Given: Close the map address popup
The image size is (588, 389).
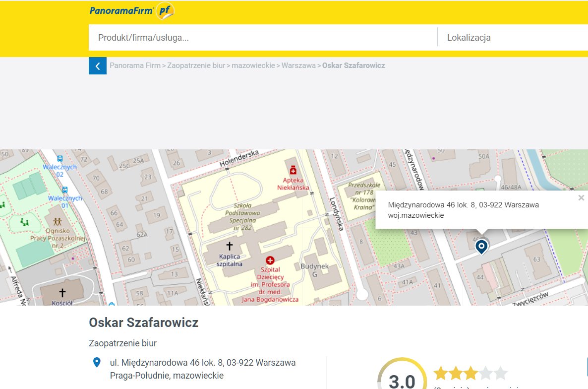Looking at the screenshot, I should 581,197.
